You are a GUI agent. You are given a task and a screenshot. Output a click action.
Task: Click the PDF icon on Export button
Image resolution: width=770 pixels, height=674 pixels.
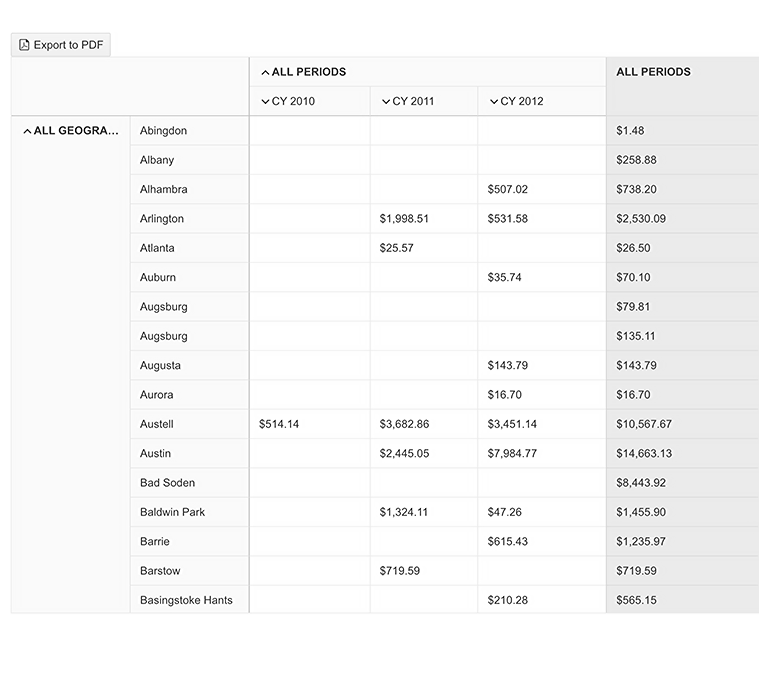coord(25,45)
